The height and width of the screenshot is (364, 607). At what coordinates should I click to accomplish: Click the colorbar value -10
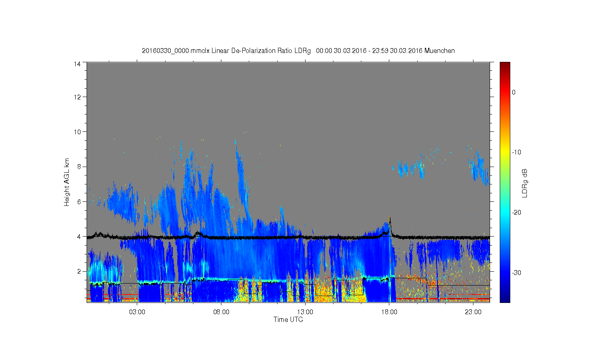(x=516, y=152)
